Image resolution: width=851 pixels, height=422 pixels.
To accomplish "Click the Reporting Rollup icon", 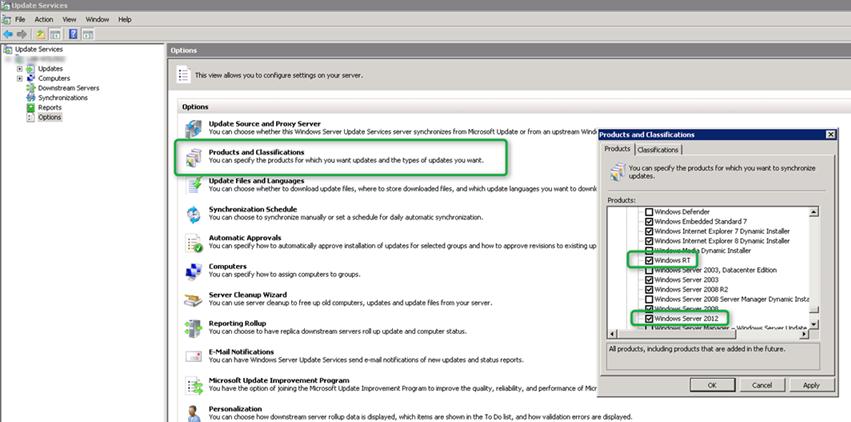I will click(x=193, y=329).
